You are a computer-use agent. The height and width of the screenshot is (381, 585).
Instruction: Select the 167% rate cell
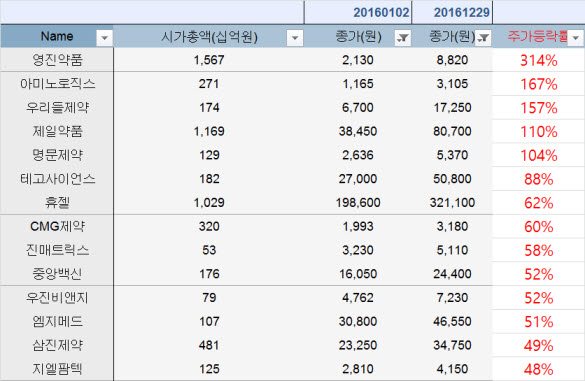[x=538, y=84]
